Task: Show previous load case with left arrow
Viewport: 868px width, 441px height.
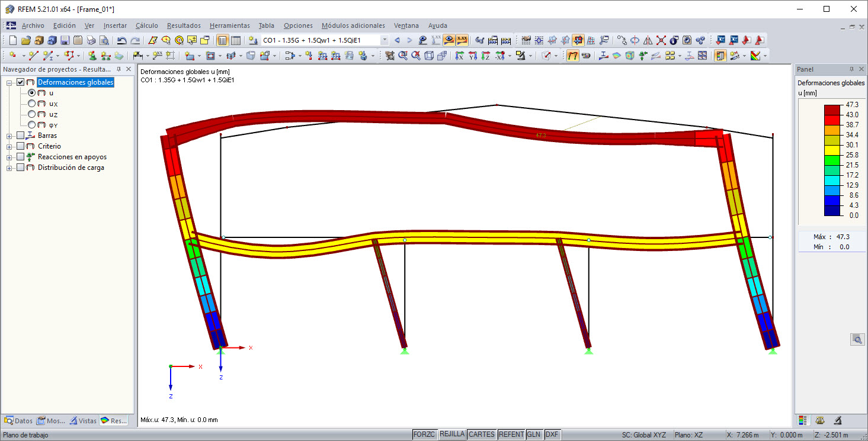Action: [397, 40]
